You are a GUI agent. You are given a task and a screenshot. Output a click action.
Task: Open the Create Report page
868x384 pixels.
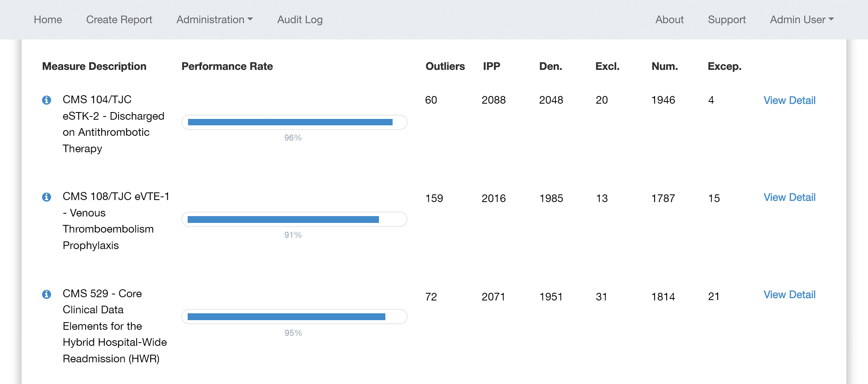(x=119, y=20)
